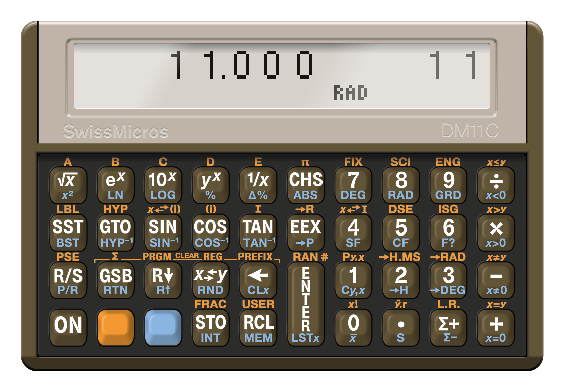Click the Σ+ summation key
Screen dimensions: 564x392
click(448, 328)
